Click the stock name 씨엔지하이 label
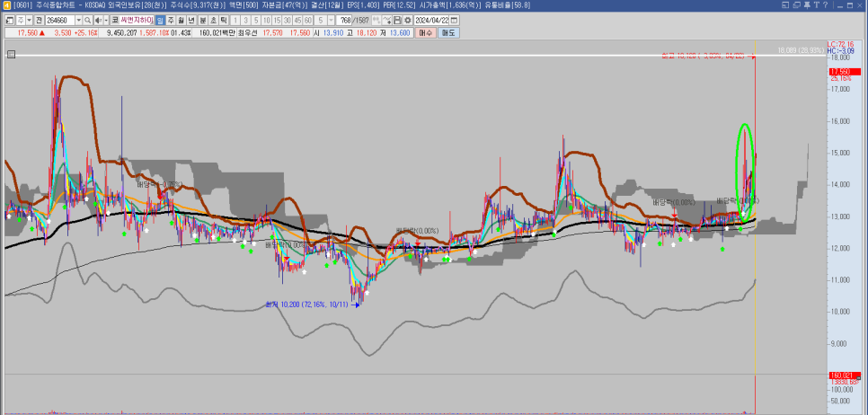868x415 pixels. tap(137, 21)
